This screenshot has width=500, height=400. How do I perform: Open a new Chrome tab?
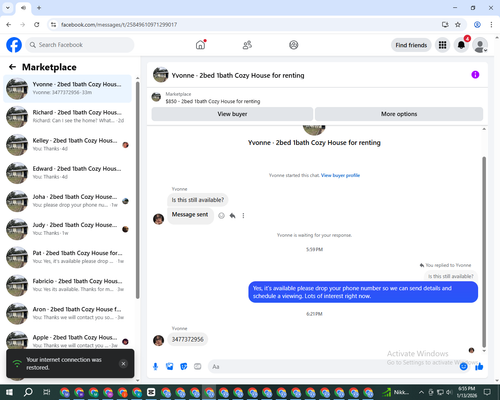[39, 8]
